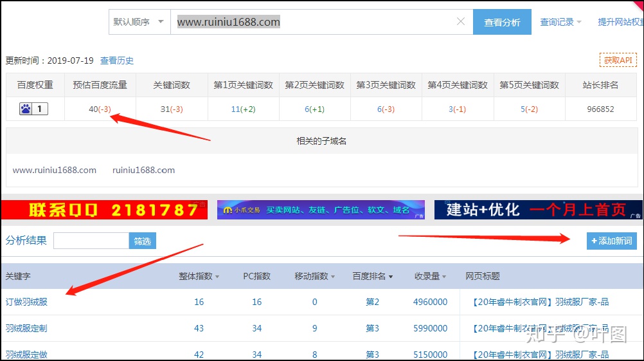Click the 联系QQ red banner ad
The width and height of the screenshot is (644, 361).
[104, 210]
